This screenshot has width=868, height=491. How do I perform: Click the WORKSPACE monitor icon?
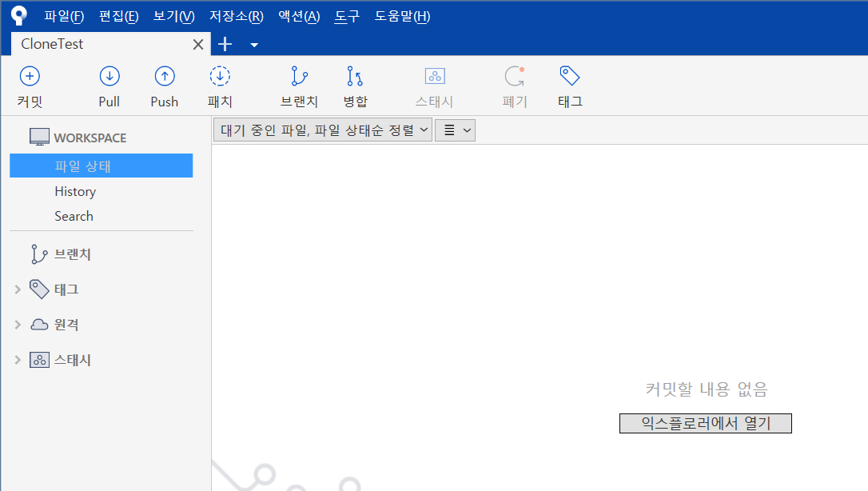[x=39, y=137]
